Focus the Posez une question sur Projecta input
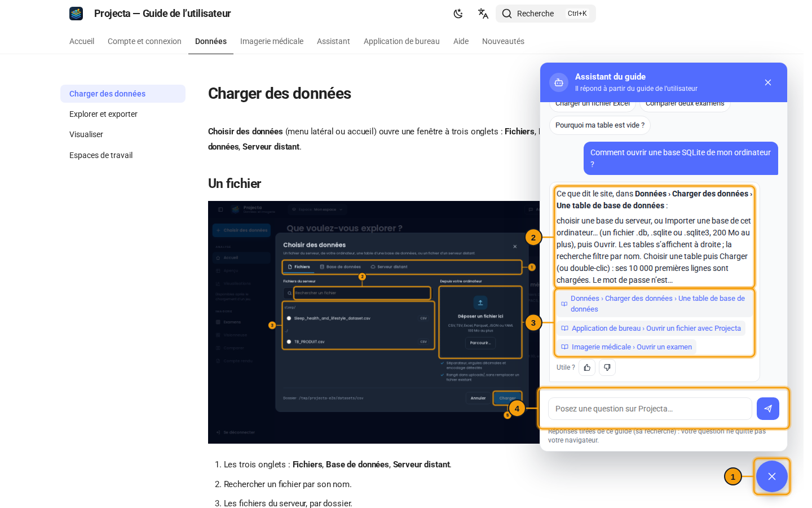The height and width of the screenshot is (508, 812). click(650, 409)
